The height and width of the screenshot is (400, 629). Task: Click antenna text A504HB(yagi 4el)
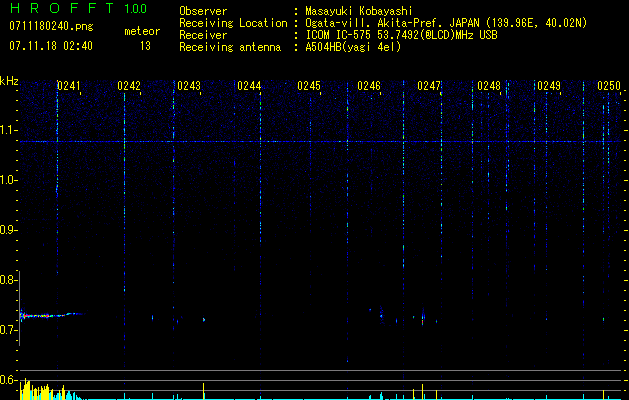coord(353,47)
